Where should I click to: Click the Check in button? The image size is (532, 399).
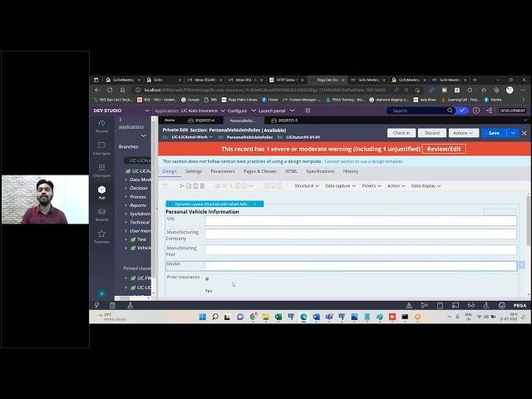click(401, 133)
